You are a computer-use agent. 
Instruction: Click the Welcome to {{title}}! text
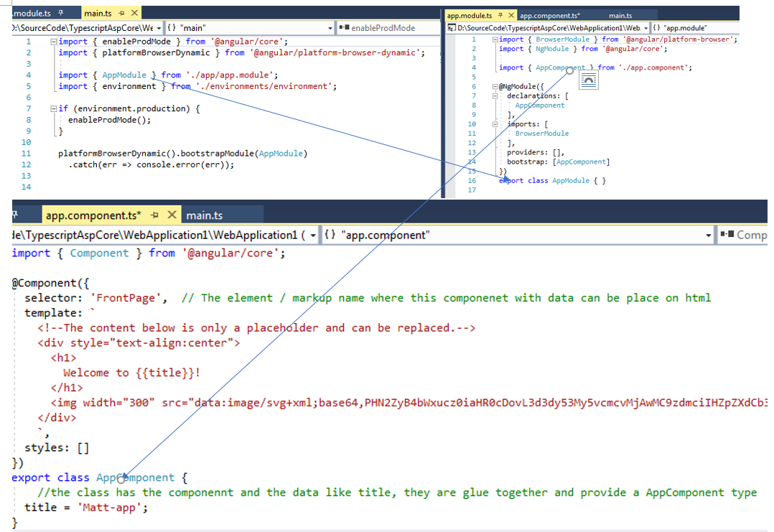point(131,373)
